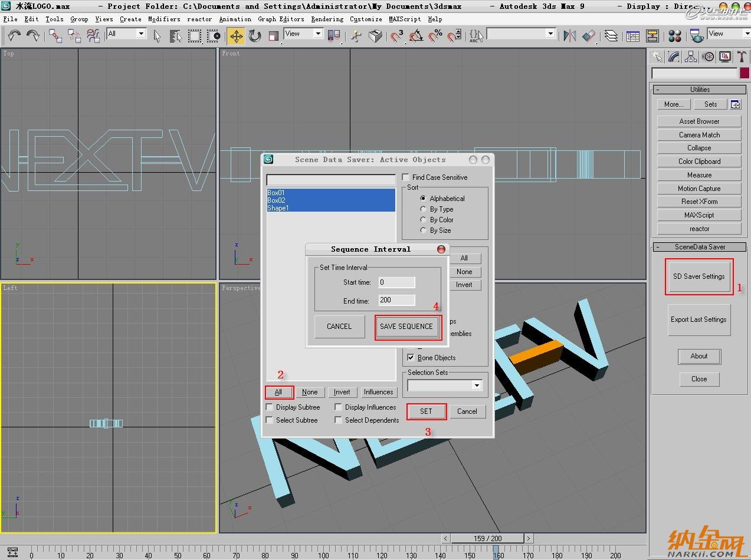Enable Find Case Sensitive checkbox
Image resolution: width=751 pixels, height=560 pixels.
pyautogui.click(x=406, y=177)
